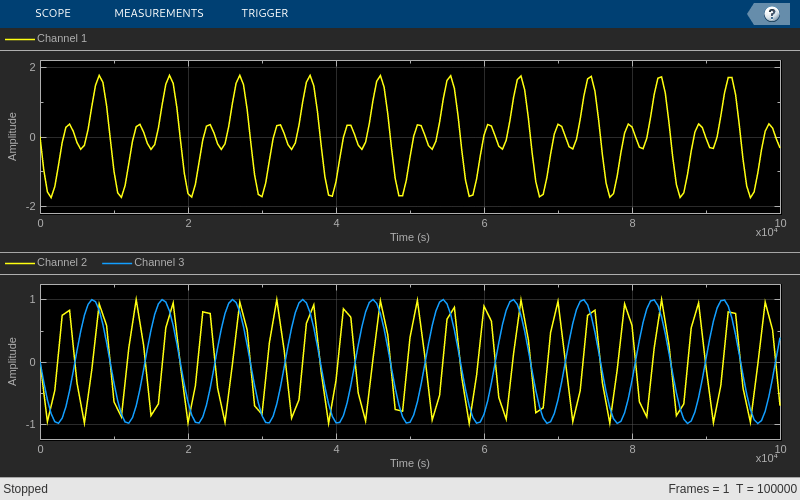The image size is (800, 500).
Task: Open the Scope tab
Action: tap(52, 13)
